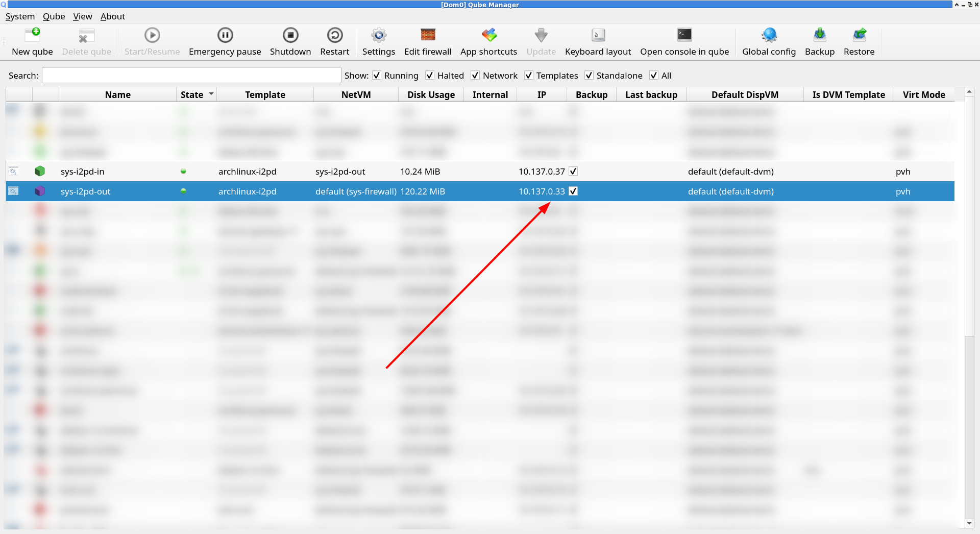980x534 pixels.
Task: Toggle backup checkbox for sys-i2pd-in
Action: [573, 171]
